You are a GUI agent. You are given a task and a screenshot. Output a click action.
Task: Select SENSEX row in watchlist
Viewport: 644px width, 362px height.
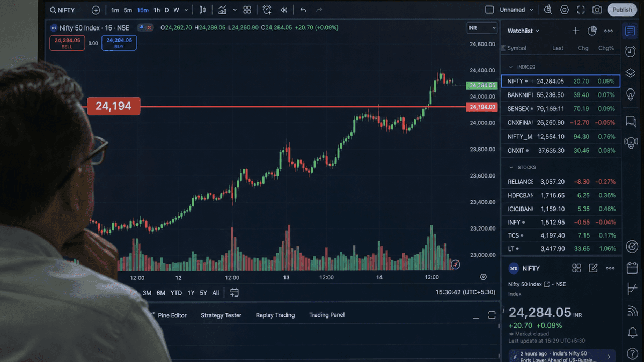(561, 109)
